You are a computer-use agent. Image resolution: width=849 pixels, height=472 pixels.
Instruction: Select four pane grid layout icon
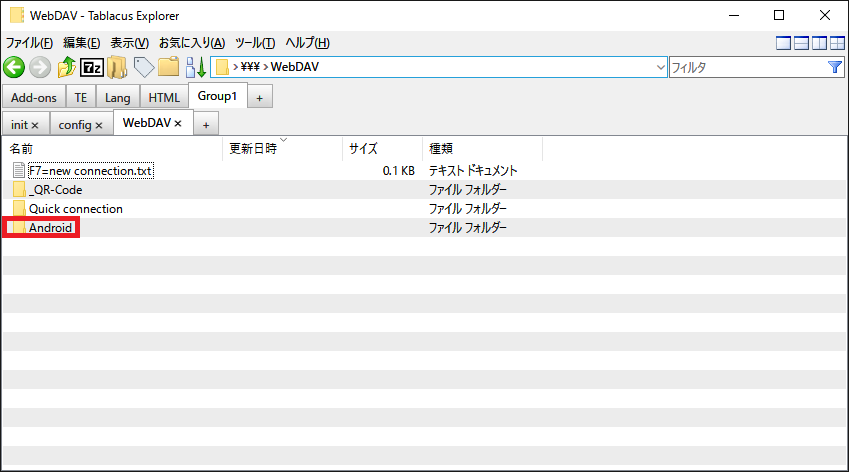837,43
